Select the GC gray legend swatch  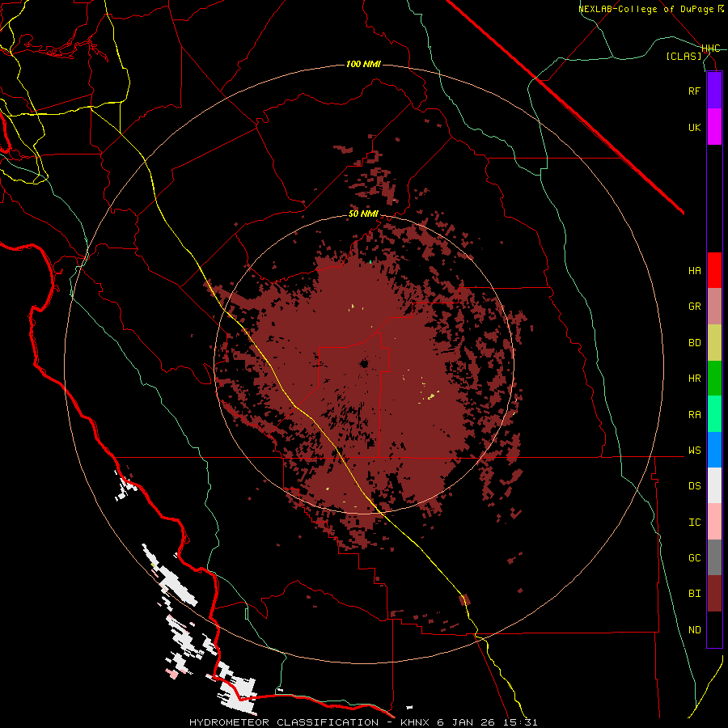click(x=714, y=557)
